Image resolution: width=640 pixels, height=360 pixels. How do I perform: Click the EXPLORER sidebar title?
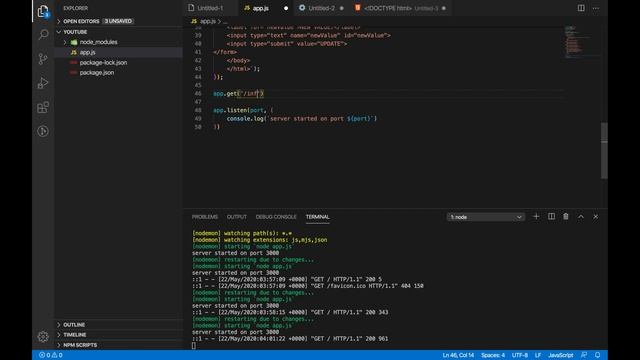click(x=76, y=8)
